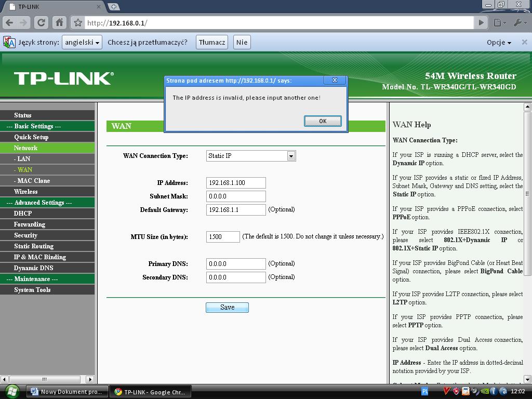
Task: Open Wireless settings in sidebar
Action: click(x=47, y=191)
